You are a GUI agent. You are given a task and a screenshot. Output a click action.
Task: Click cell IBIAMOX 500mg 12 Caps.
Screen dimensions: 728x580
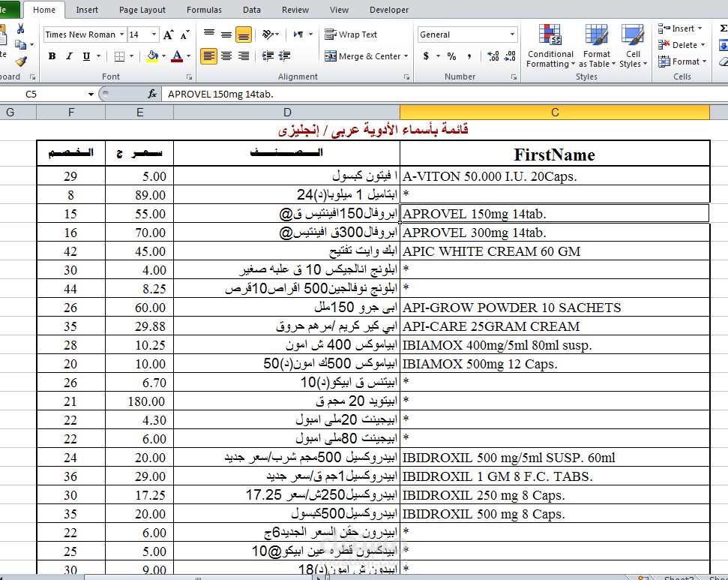[555, 364]
